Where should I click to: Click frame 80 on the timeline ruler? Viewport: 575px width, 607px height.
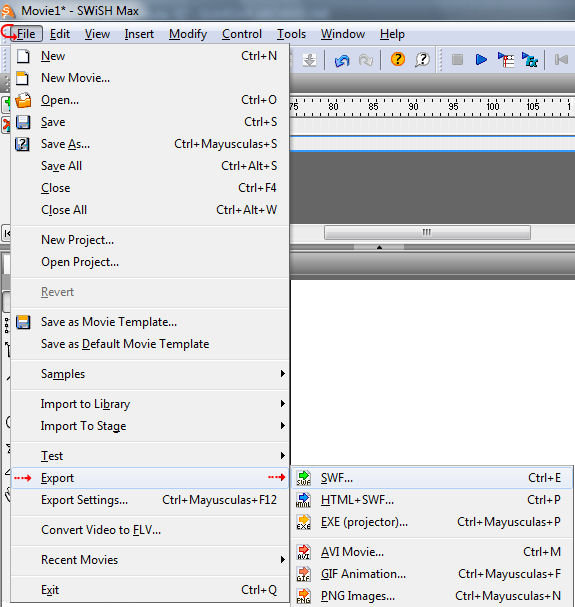(x=333, y=106)
